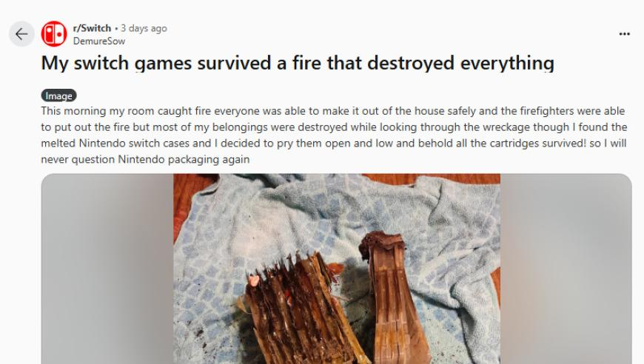Select the Image flair tag
The height and width of the screenshot is (364, 644).
(x=58, y=95)
